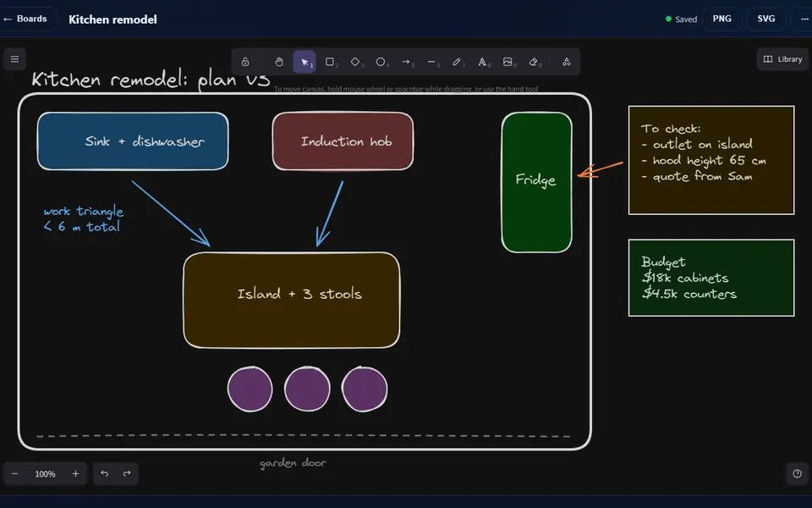Export the board as SVG
Viewport: 812px width, 508px height.
pos(766,19)
